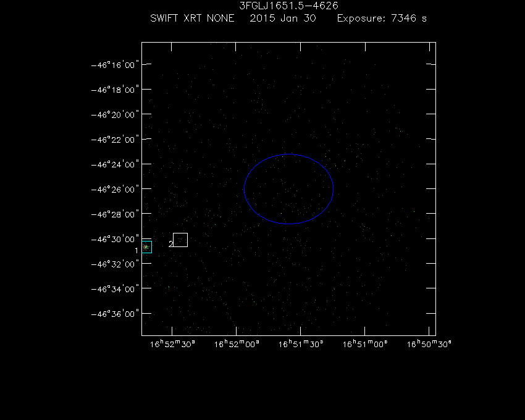This screenshot has height=420, width=525.
Task: Select declination label -46°16'00"
Action: (115, 65)
